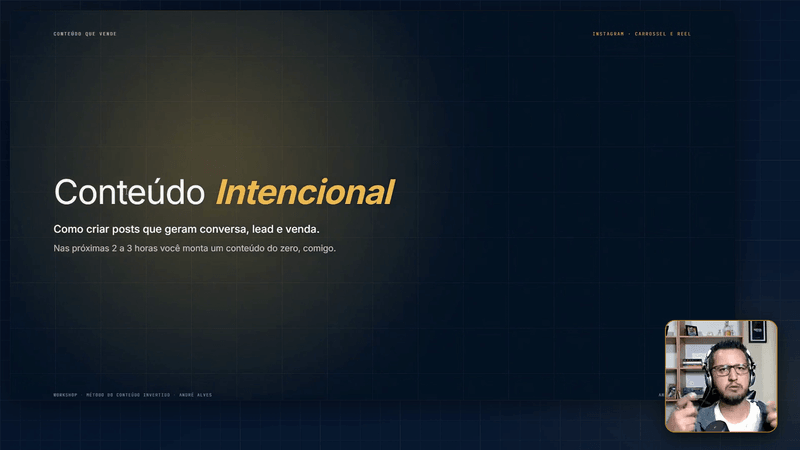Click the presenter webcam overlay
Screen dimensions: 800x450
click(721, 377)
